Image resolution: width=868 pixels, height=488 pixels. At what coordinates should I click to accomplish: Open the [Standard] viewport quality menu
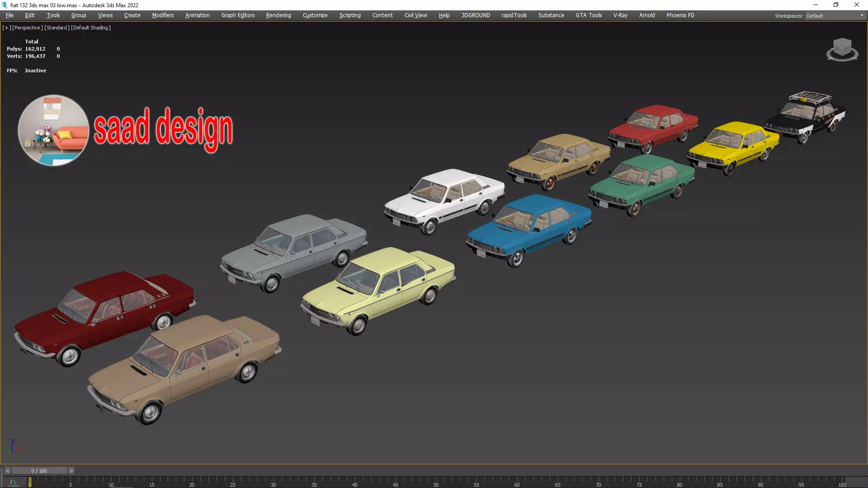tap(57, 28)
